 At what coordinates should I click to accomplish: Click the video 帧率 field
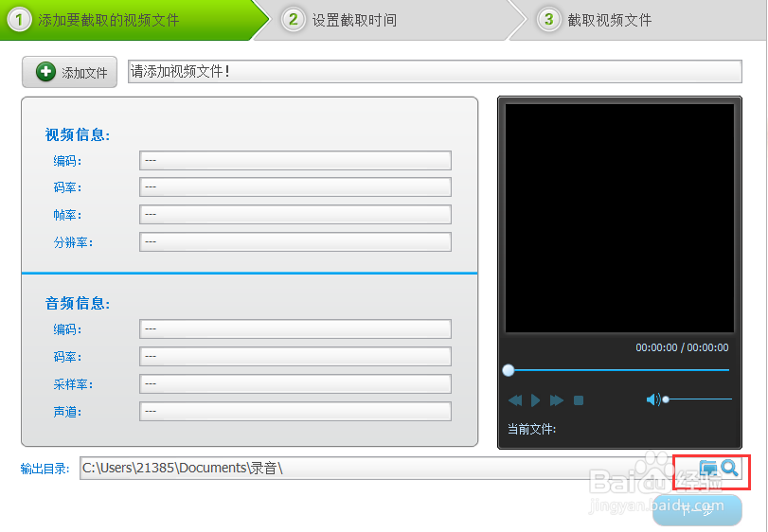[295, 214]
